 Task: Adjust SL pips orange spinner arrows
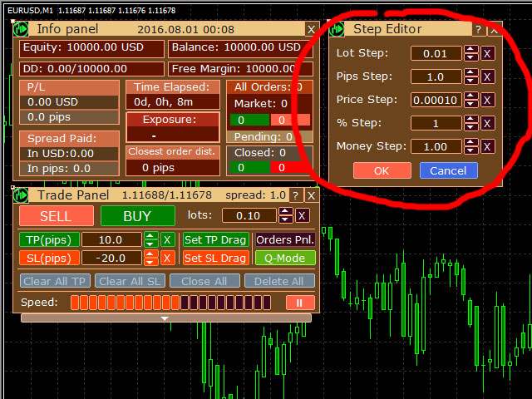151,259
